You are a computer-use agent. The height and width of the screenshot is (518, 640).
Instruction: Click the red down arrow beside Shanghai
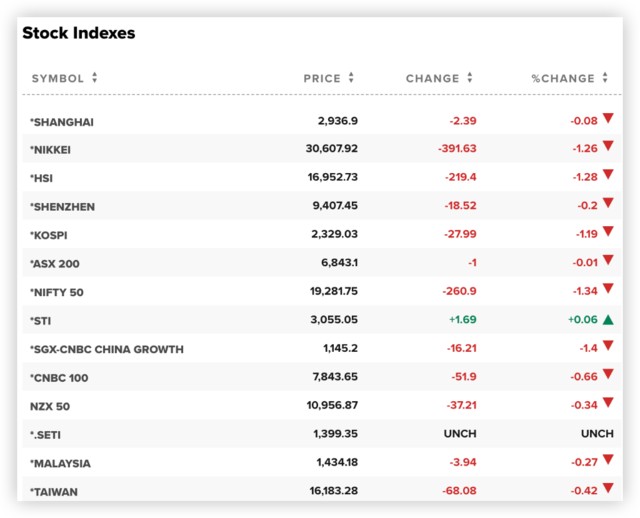(x=607, y=120)
